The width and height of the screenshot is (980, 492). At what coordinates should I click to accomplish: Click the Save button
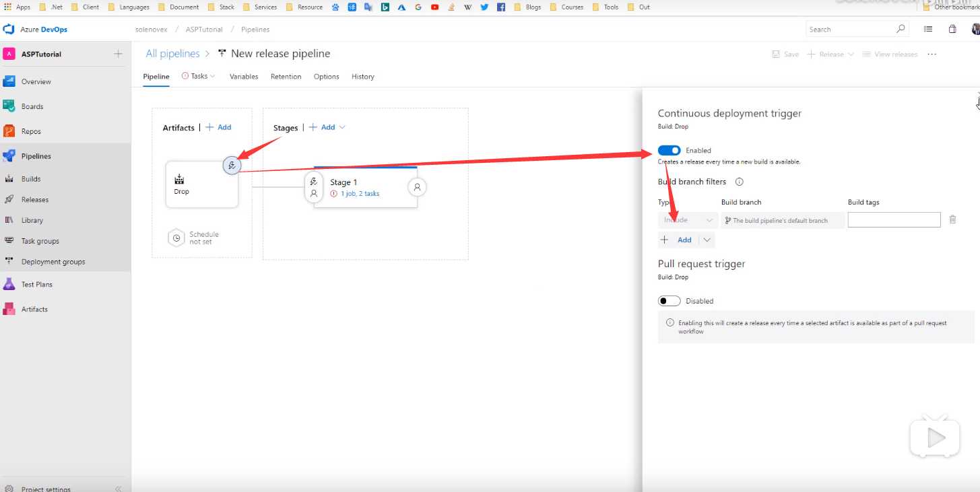[x=785, y=54]
